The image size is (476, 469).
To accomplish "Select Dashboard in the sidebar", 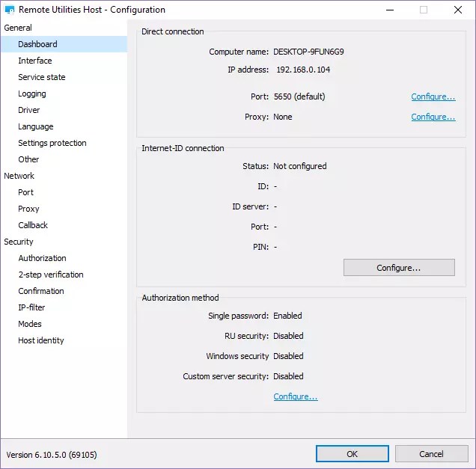I will click(x=64, y=44).
